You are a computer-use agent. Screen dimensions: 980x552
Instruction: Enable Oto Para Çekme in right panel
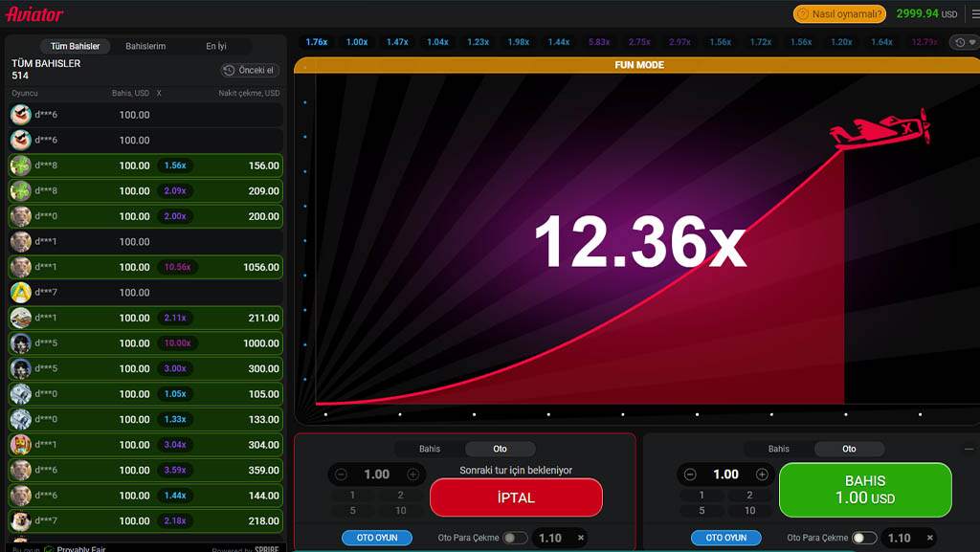(863, 538)
